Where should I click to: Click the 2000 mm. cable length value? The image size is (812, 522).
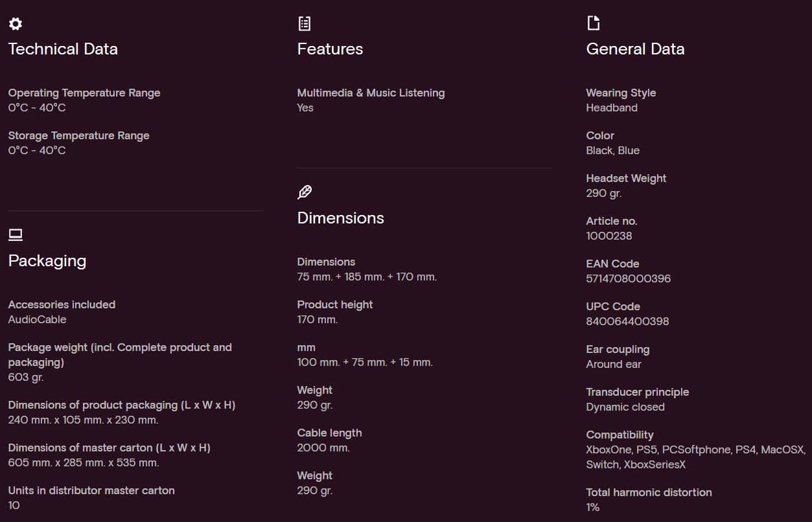point(323,448)
